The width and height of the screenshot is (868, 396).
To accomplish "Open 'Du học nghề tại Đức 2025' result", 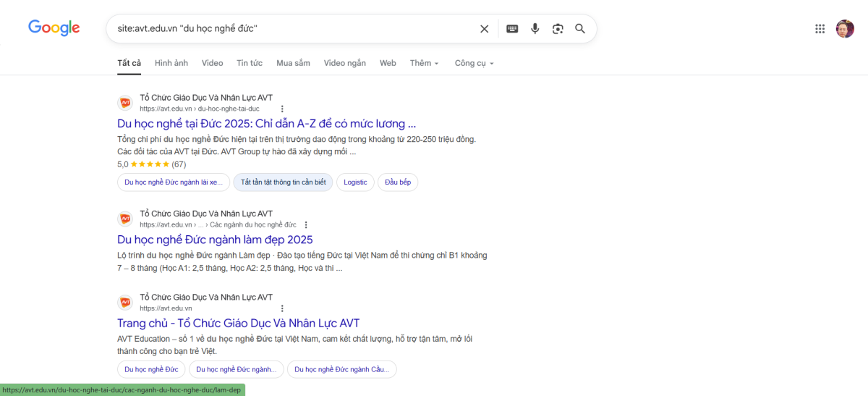I will coord(266,124).
